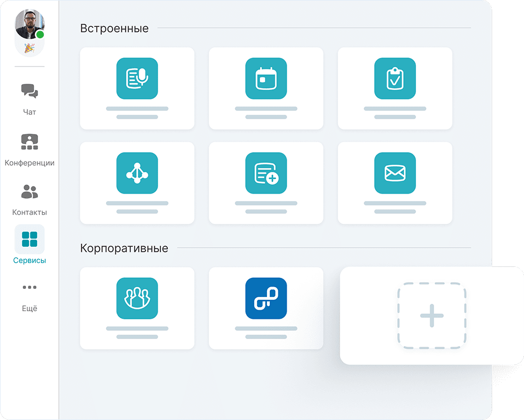Add a new corporate service with plus
Screen dimensions: 524x420
(x=432, y=316)
